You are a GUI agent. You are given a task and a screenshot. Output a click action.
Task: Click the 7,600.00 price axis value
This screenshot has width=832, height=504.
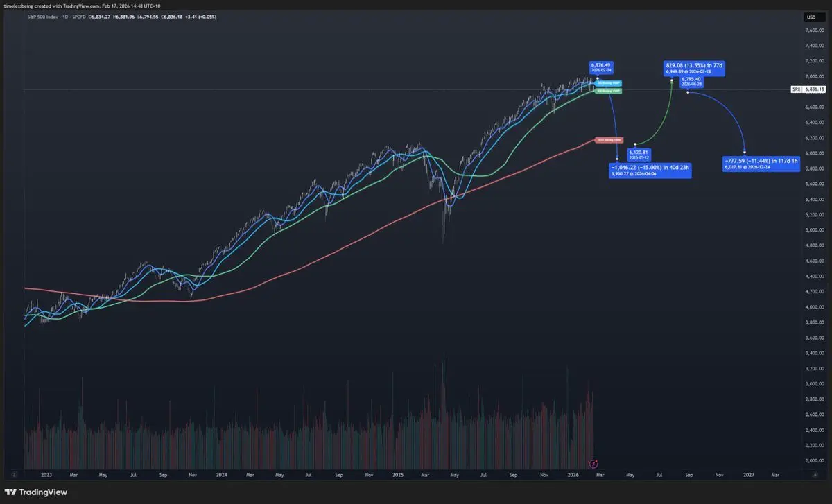click(x=814, y=31)
